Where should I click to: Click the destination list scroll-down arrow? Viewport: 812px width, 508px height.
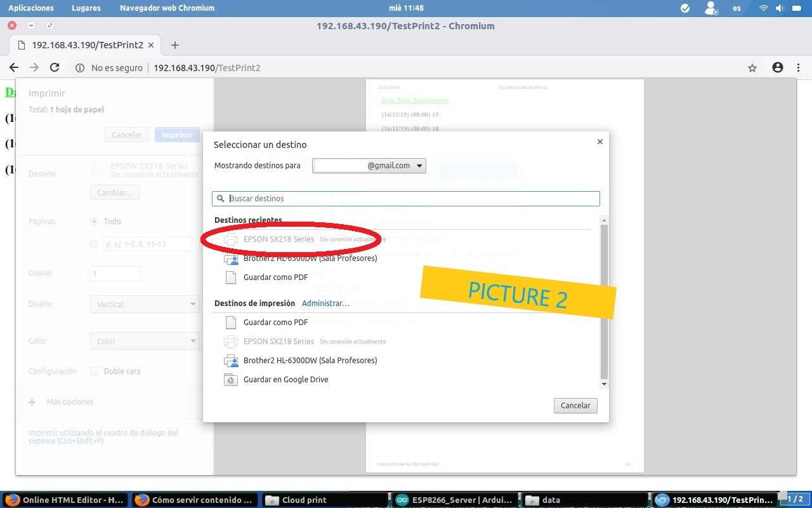pos(604,384)
